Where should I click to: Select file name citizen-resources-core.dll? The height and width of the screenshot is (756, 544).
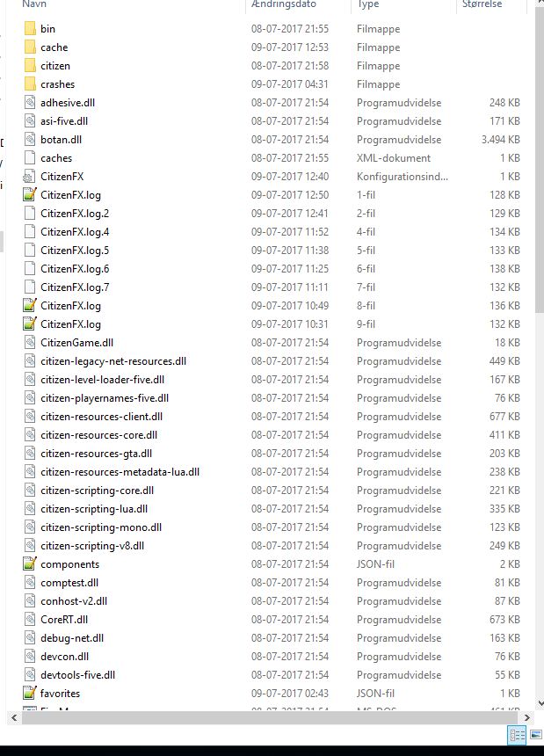[98, 435]
